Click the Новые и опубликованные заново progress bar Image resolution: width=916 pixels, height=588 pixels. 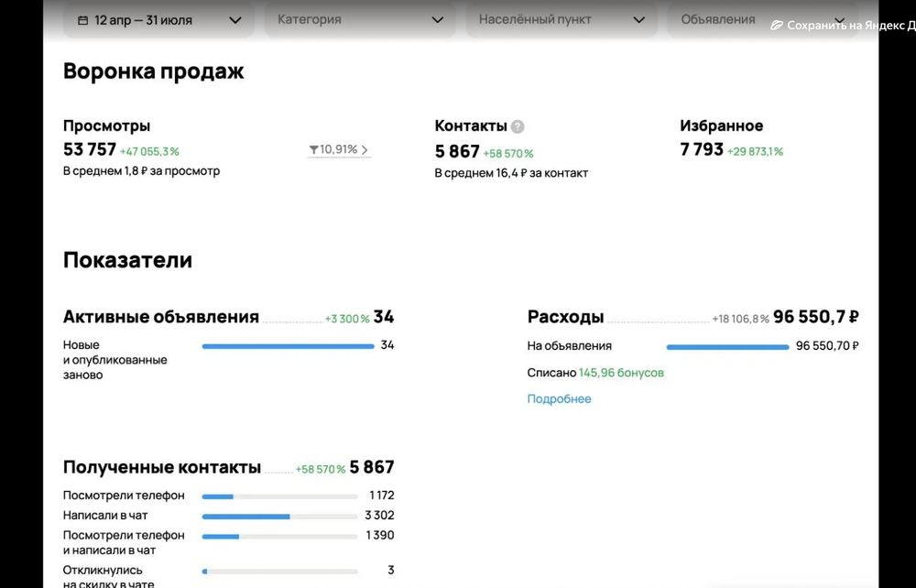point(288,346)
